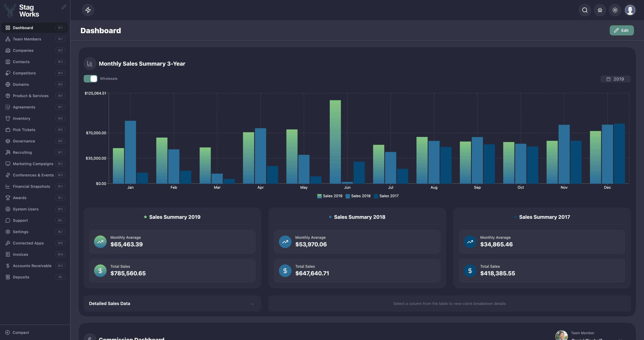Click the lightning bolt quick actions icon
This screenshot has width=644, height=340.
(88, 10)
